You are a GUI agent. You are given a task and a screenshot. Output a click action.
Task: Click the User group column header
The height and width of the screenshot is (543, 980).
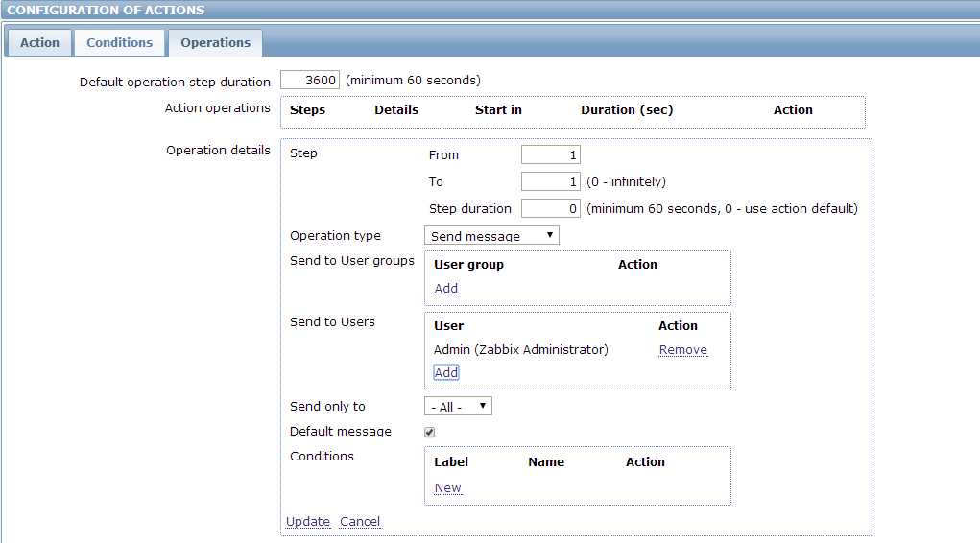[468, 265]
